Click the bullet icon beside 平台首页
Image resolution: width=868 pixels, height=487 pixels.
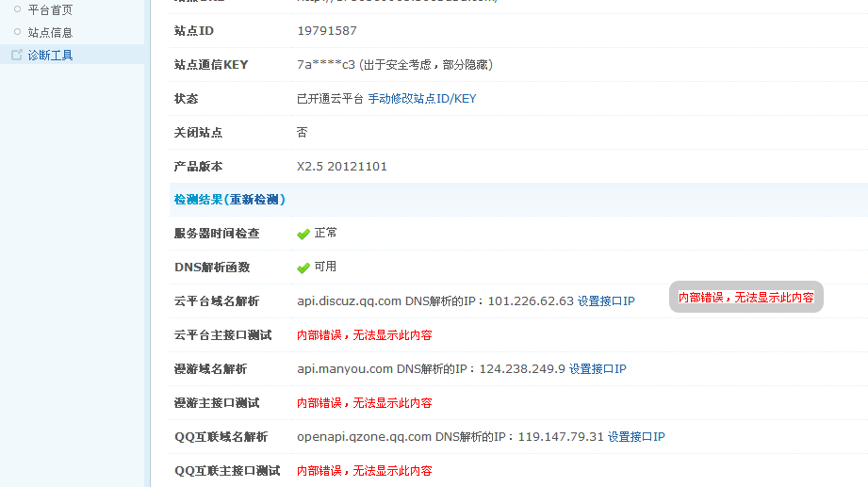coord(17,8)
